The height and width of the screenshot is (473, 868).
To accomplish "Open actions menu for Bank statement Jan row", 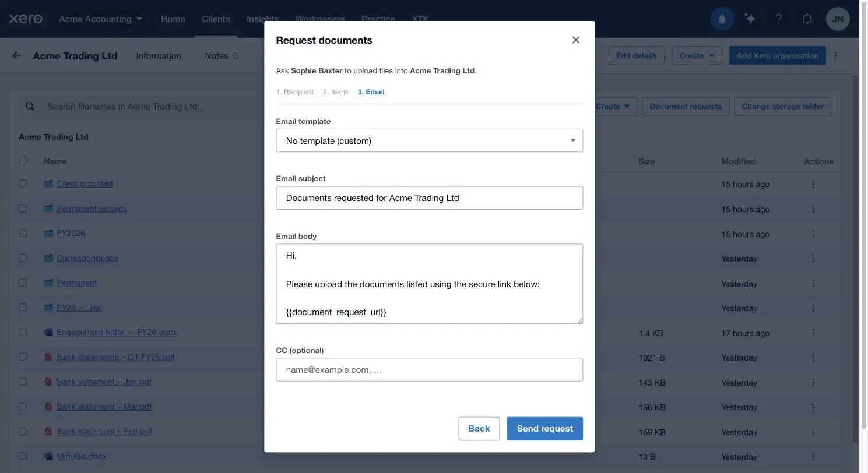I will click(x=813, y=383).
